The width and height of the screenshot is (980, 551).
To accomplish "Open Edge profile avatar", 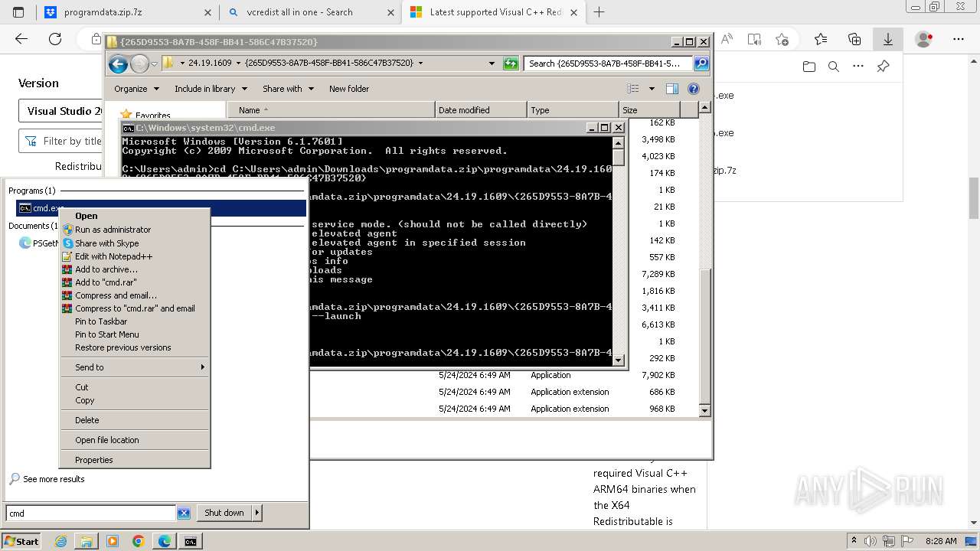I will pos(924,39).
